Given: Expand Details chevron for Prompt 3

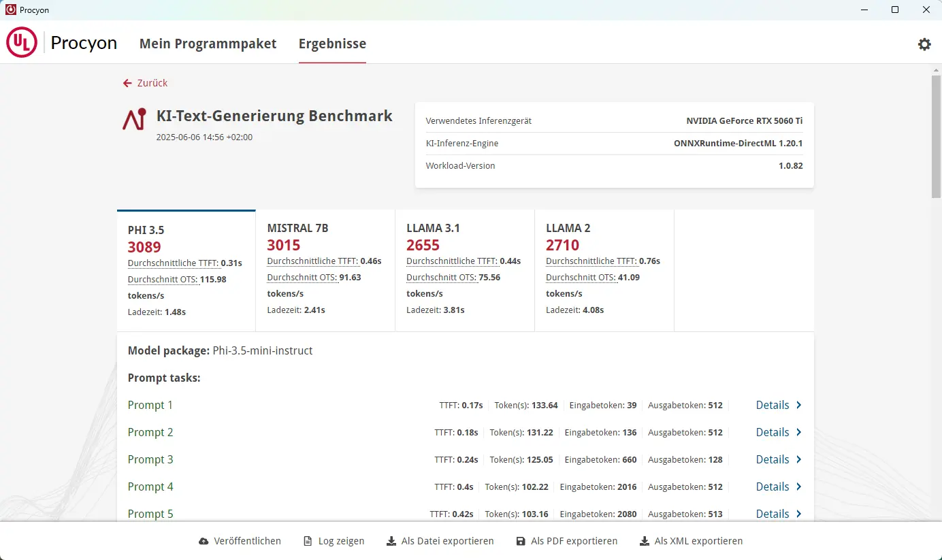Looking at the screenshot, I should (x=799, y=459).
